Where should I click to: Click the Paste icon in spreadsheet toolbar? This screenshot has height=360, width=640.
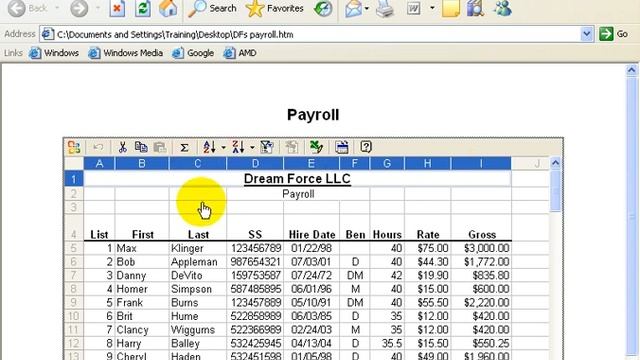point(160,147)
